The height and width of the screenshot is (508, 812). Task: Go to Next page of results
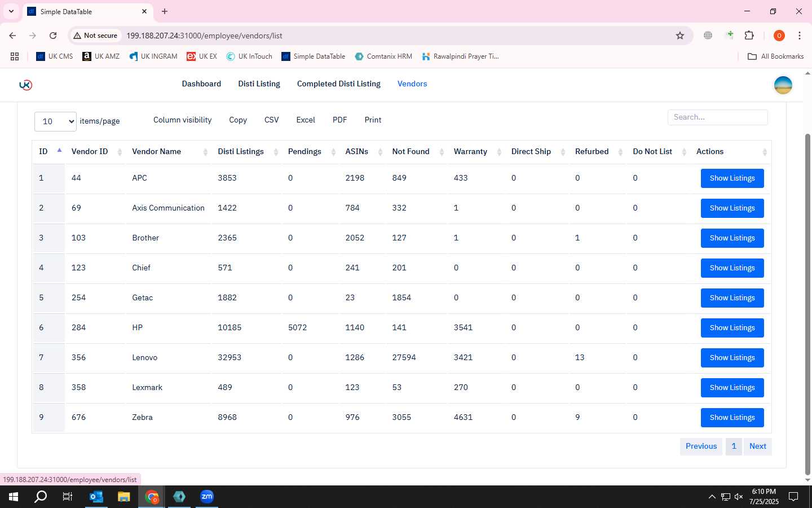click(x=757, y=446)
